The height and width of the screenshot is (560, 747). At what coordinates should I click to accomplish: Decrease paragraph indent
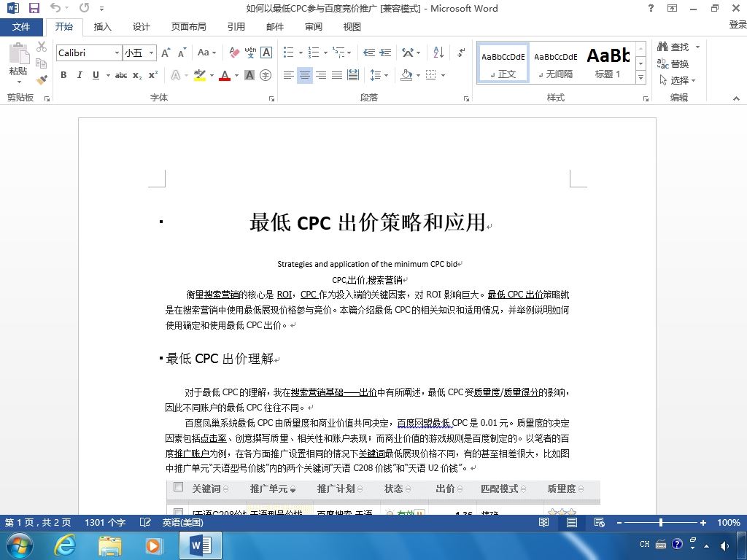click(368, 52)
